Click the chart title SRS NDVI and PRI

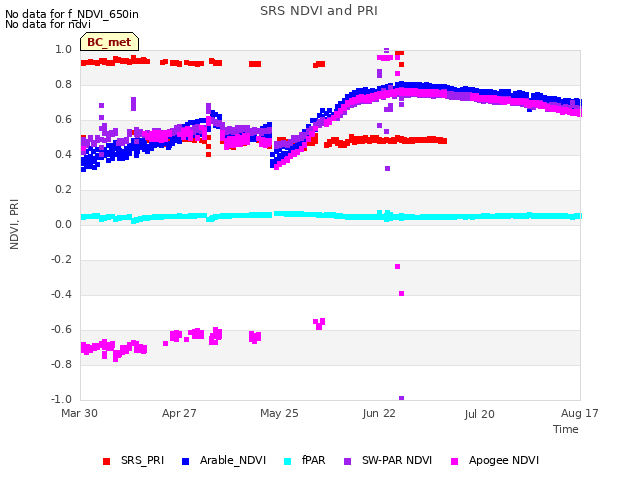point(319,11)
